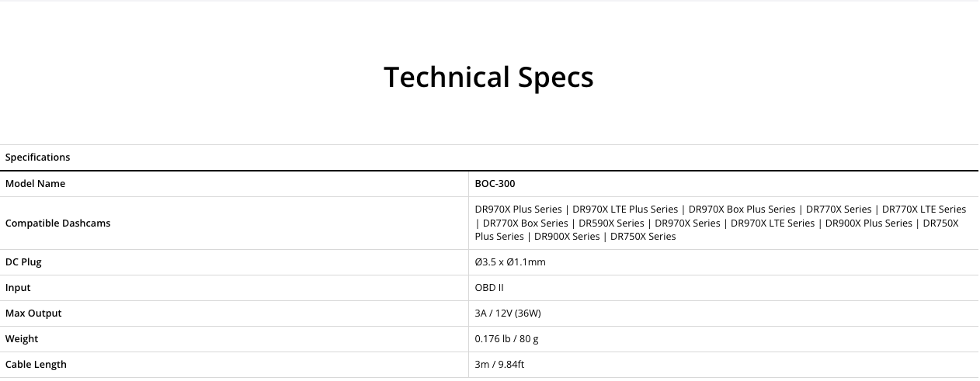Click the 0.176 lb / 80 g value

point(508,339)
